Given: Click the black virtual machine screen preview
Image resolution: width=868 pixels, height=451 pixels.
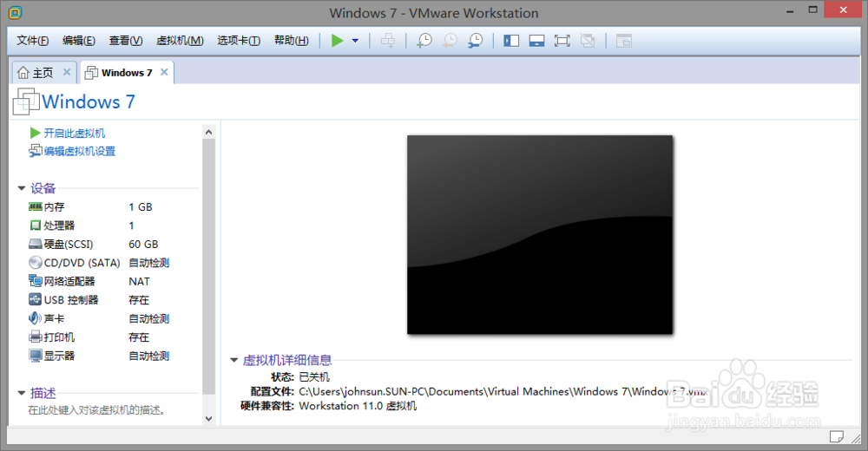Looking at the screenshot, I should pyautogui.click(x=540, y=235).
